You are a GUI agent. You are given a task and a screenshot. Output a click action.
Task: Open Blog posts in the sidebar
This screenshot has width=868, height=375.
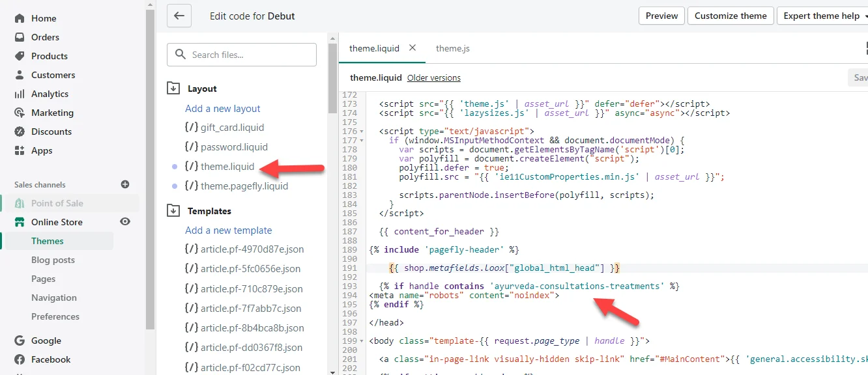(53, 260)
